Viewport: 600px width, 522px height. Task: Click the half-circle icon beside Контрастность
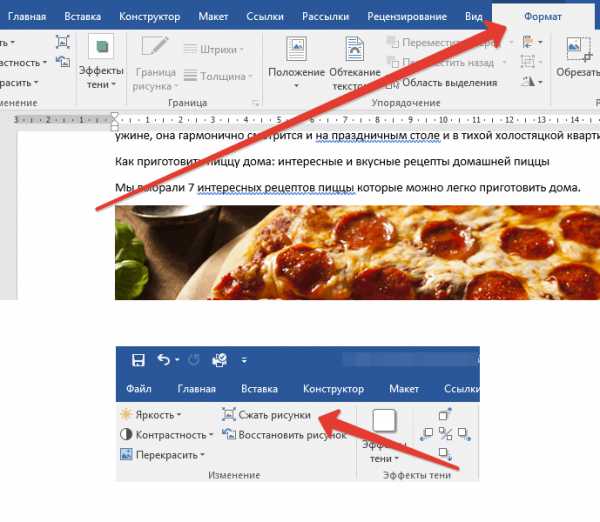click(126, 434)
